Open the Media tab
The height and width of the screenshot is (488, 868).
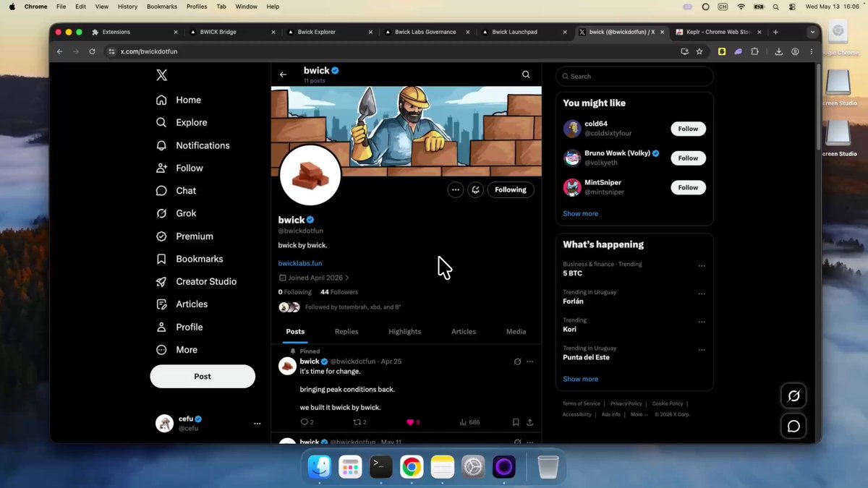click(x=516, y=331)
